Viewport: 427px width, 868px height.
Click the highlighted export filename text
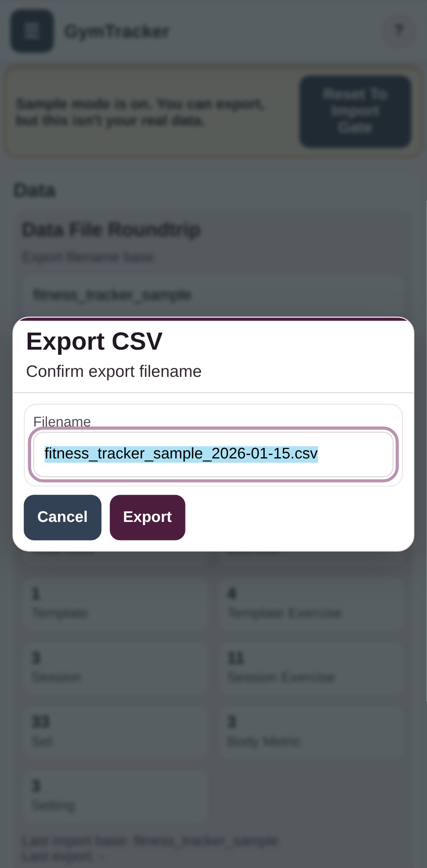coord(180,454)
